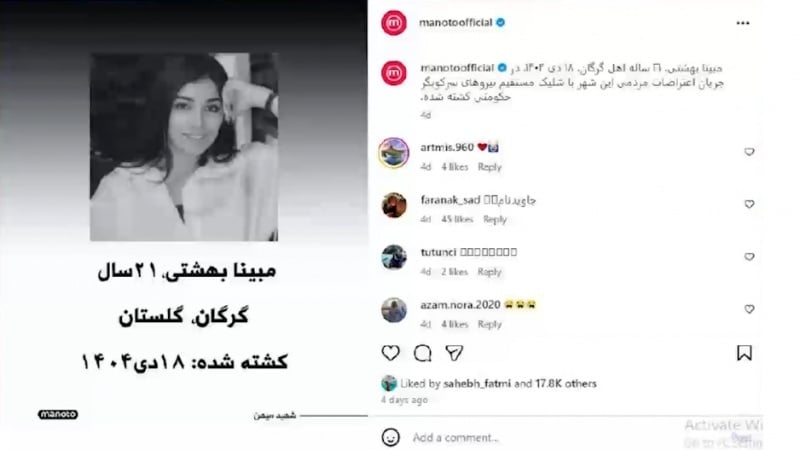Like azam.nora.2020's comment heart
Viewport: 800px width, 450px height.
tap(749, 309)
